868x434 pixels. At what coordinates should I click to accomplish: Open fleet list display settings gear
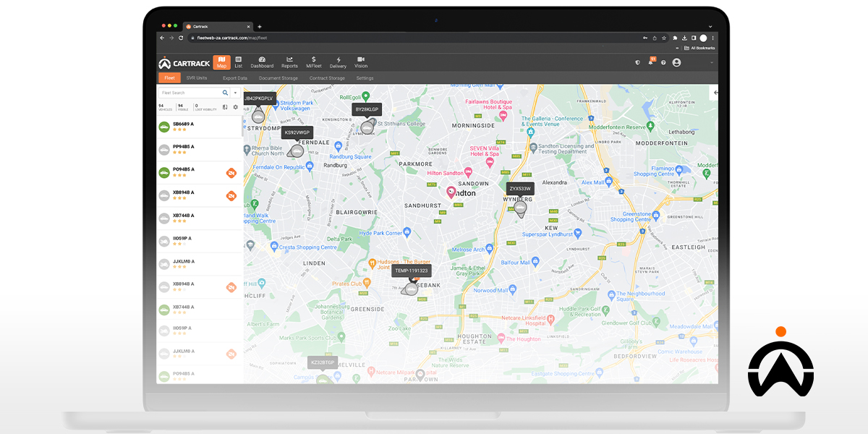coord(236,107)
